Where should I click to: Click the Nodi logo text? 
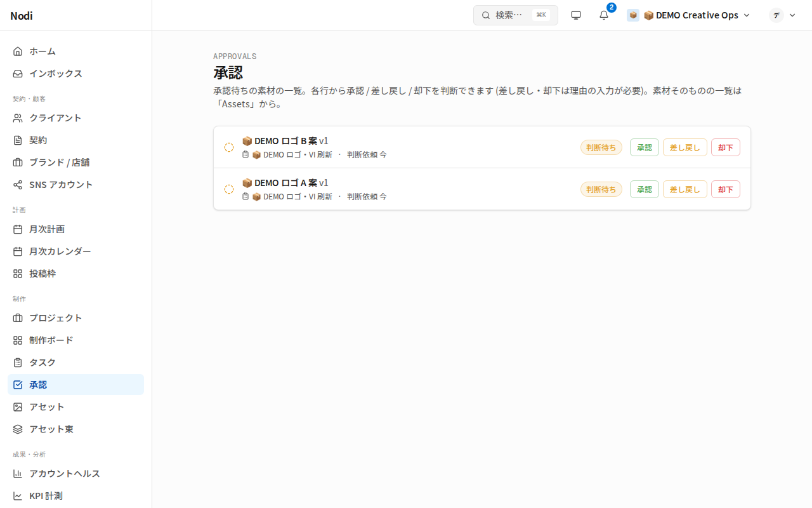(22, 16)
